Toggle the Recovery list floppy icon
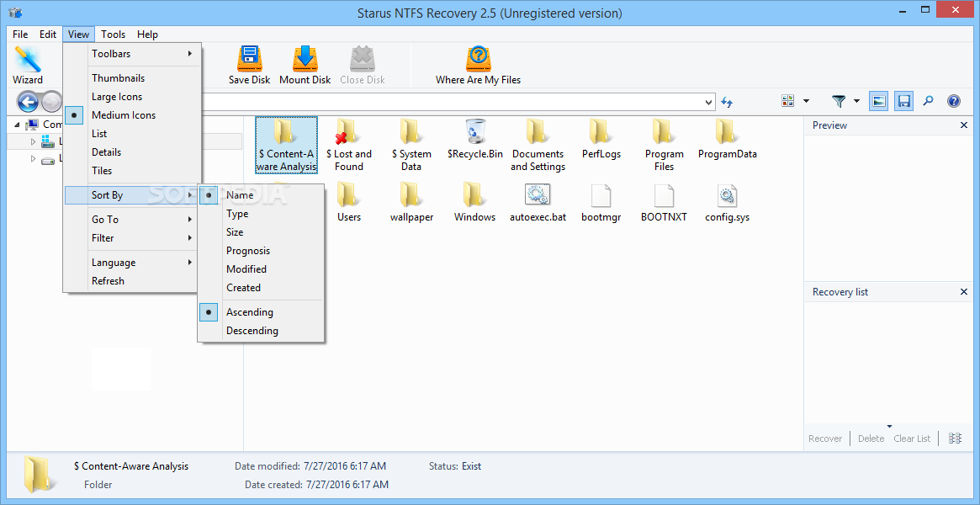Screen dimensions: 980x505 point(903,101)
